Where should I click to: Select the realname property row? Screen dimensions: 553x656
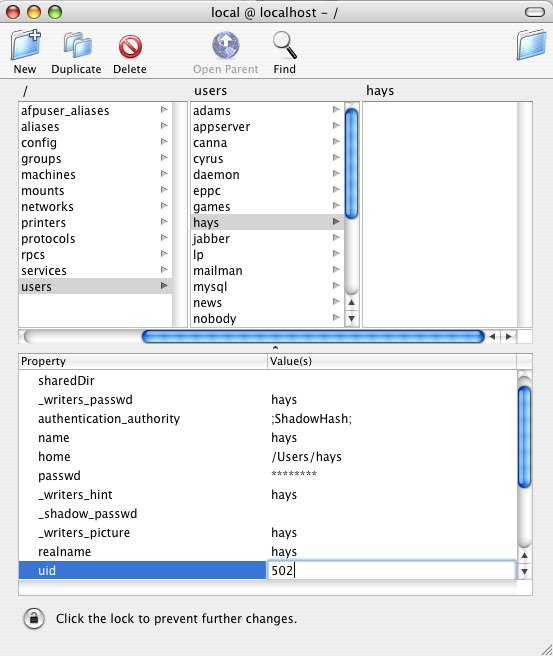point(268,551)
